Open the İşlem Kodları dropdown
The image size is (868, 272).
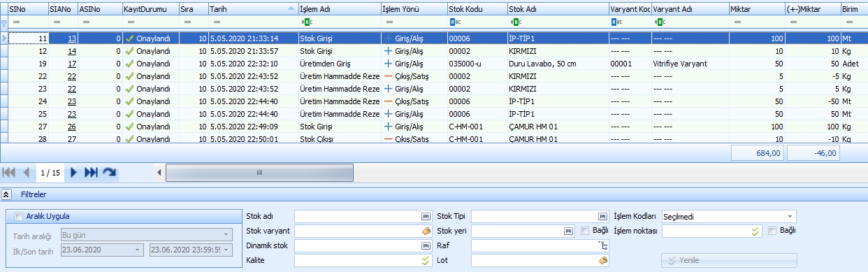click(x=790, y=217)
